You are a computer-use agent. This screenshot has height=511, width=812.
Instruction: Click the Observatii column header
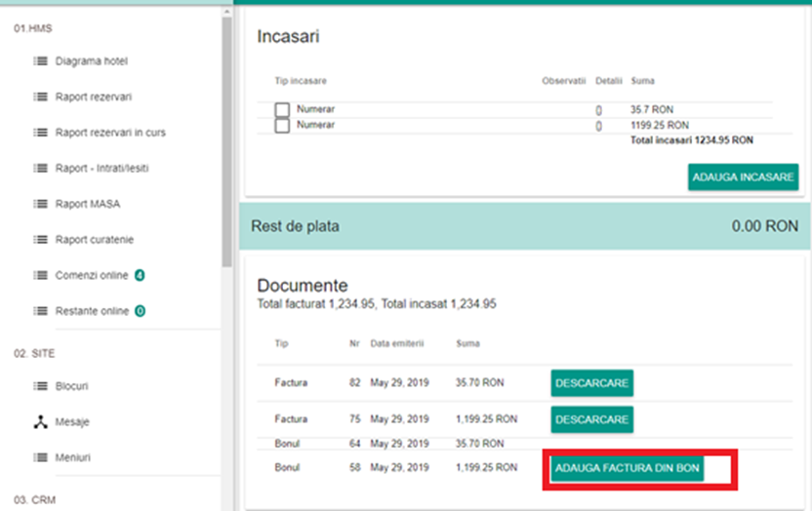click(563, 81)
